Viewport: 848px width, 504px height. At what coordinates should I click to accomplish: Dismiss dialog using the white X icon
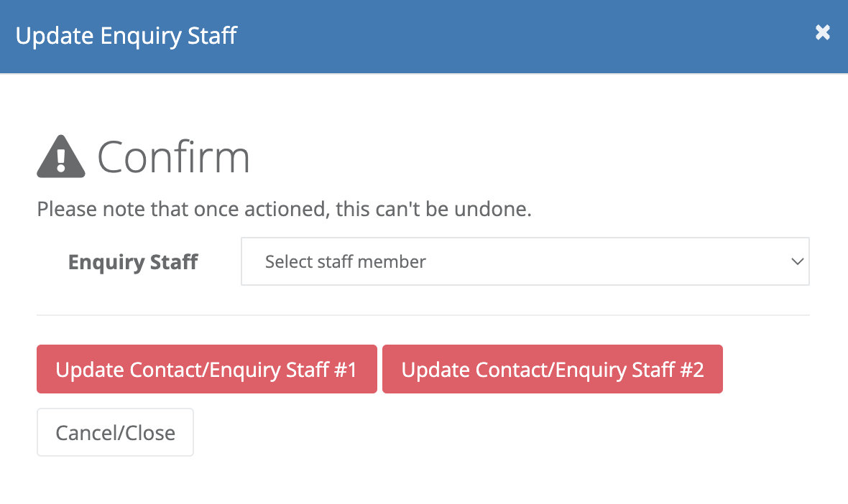(823, 32)
